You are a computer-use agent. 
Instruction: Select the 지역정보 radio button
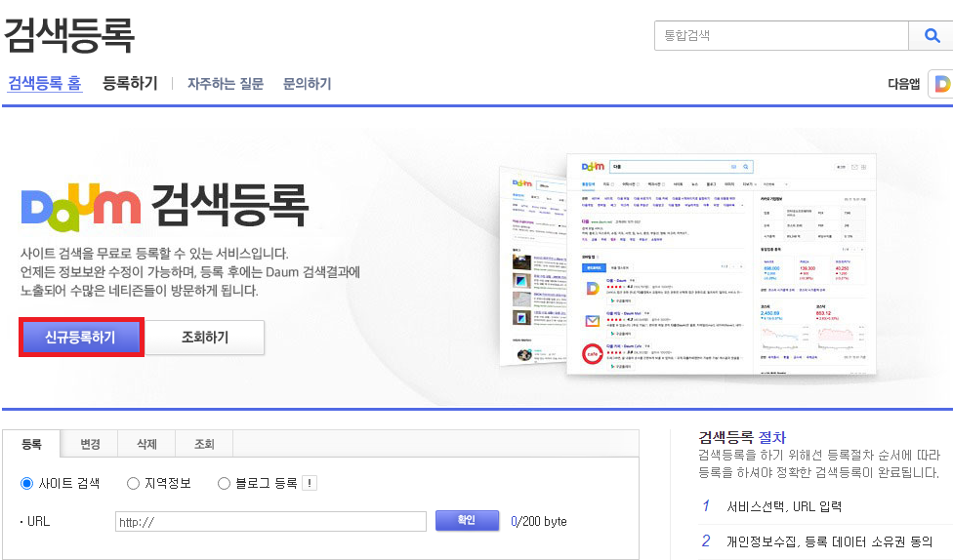(133, 484)
